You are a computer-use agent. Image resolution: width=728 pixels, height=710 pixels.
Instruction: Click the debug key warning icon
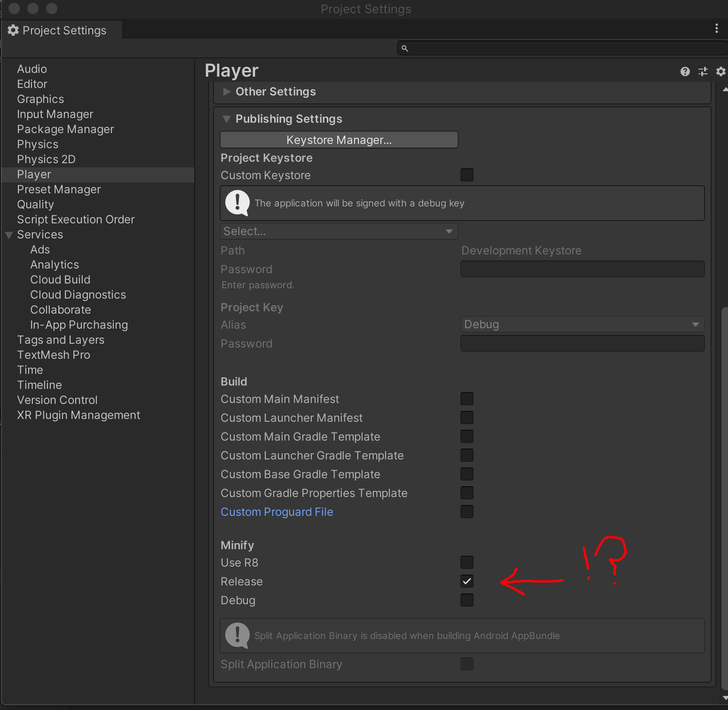(237, 203)
